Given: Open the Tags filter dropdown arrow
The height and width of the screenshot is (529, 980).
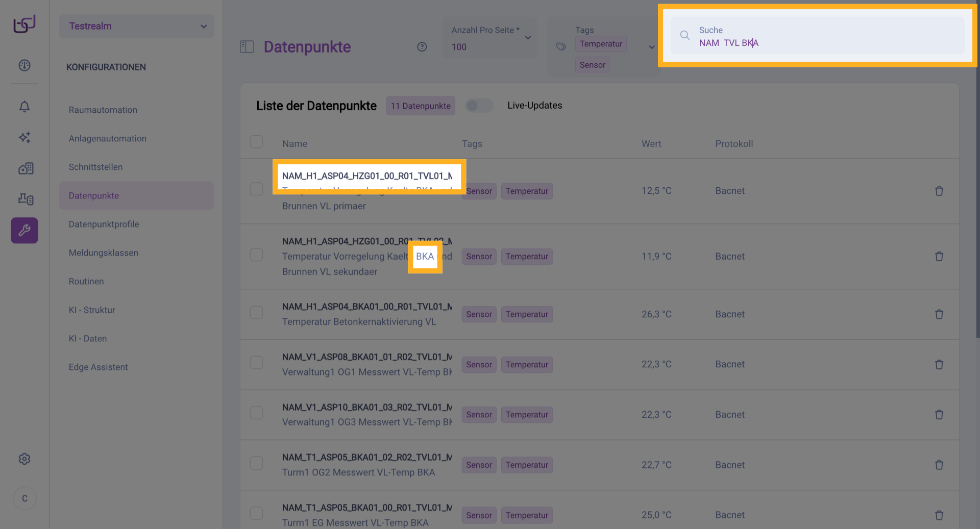Looking at the screenshot, I should (651, 47).
